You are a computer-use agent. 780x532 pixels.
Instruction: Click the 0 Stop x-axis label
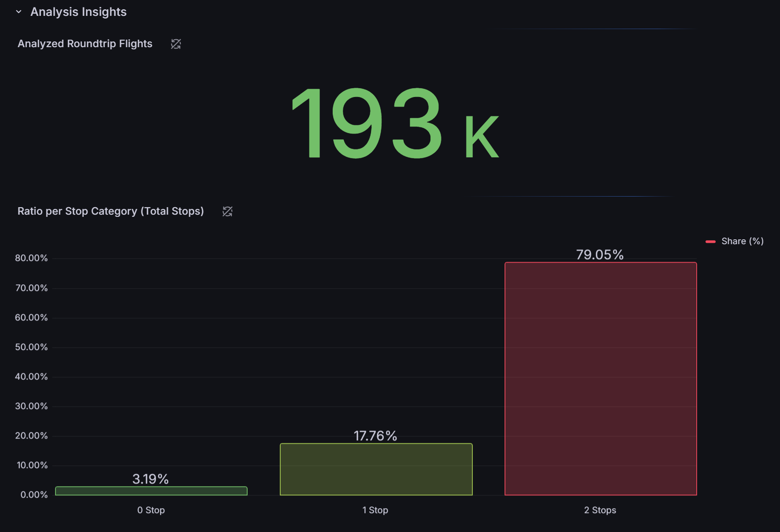pos(151,510)
